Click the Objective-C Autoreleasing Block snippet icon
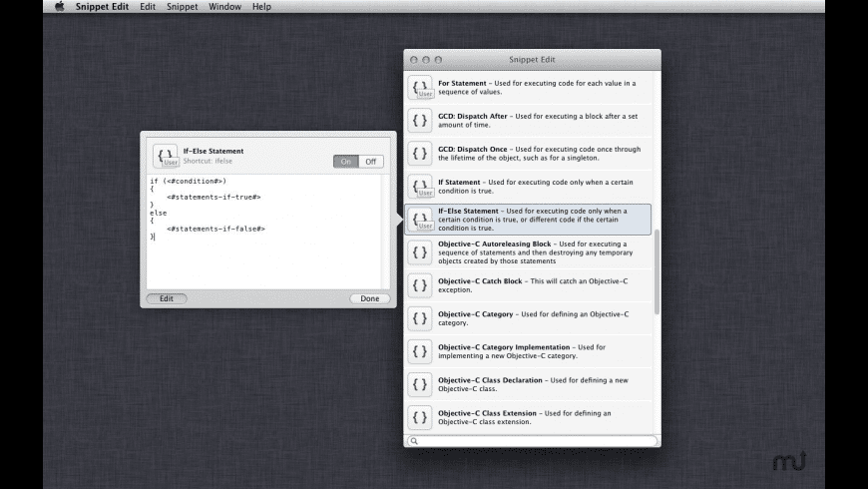 (420, 252)
